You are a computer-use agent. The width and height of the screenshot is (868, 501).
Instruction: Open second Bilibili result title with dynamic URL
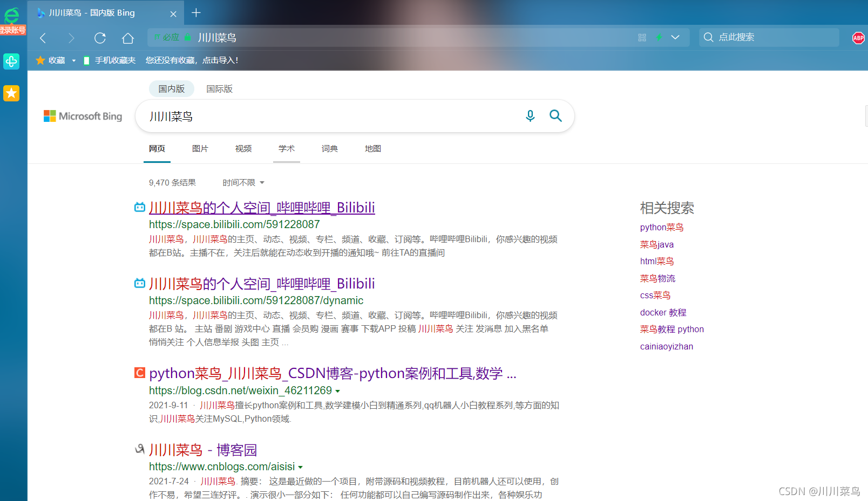(262, 284)
